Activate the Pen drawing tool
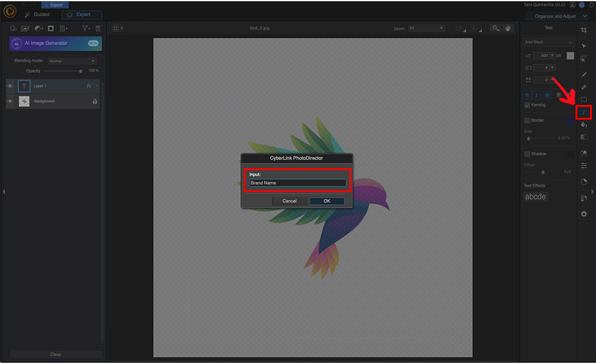Image resolution: width=596 pixels, height=364 pixels. [583, 74]
